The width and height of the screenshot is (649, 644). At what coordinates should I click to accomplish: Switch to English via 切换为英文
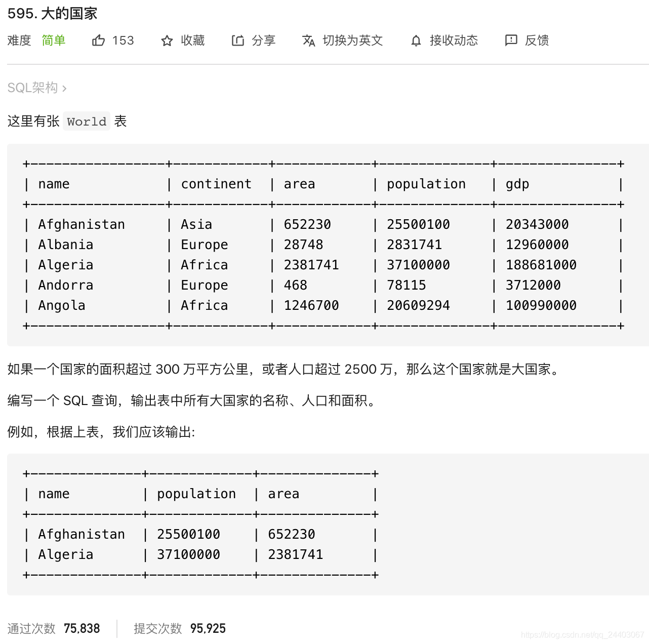click(353, 41)
